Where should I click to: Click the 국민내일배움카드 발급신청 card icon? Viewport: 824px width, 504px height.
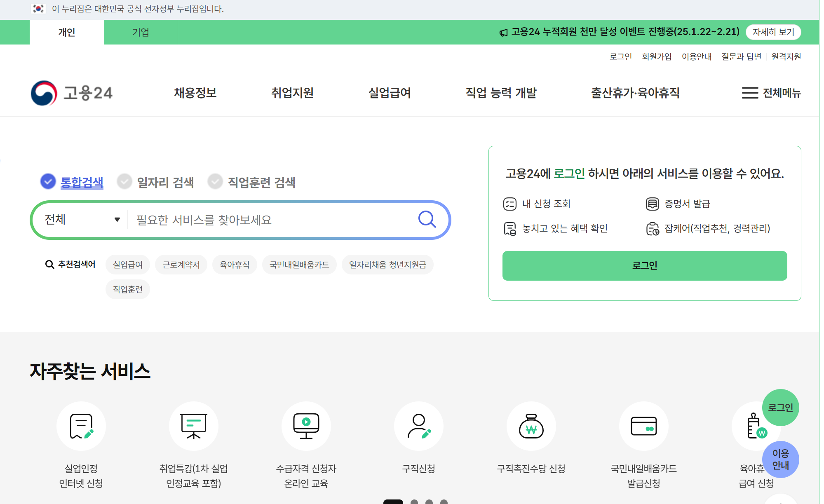click(643, 426)
